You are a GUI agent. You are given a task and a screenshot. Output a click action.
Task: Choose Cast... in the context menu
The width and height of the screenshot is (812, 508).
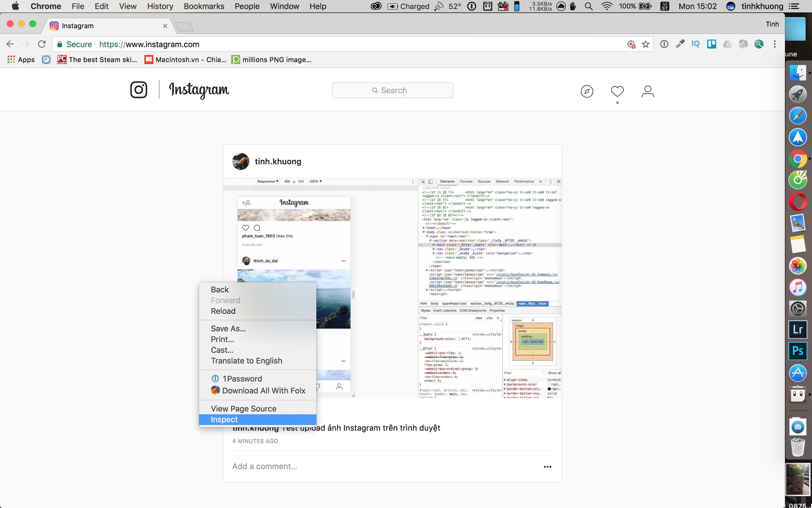258,350
